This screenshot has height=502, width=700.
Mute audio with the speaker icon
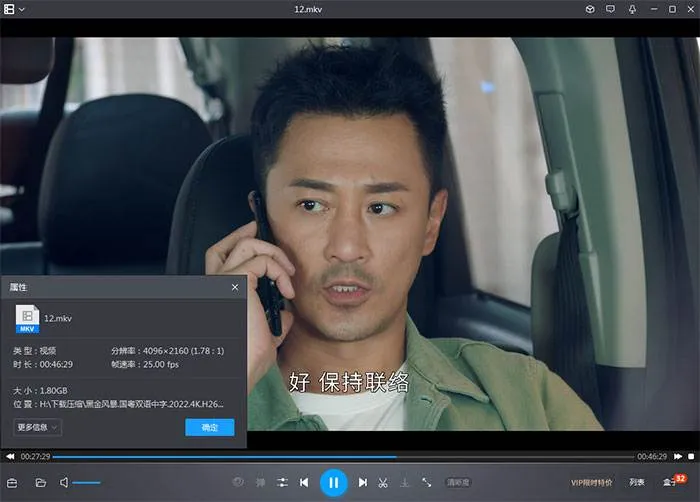click(64, 482)
